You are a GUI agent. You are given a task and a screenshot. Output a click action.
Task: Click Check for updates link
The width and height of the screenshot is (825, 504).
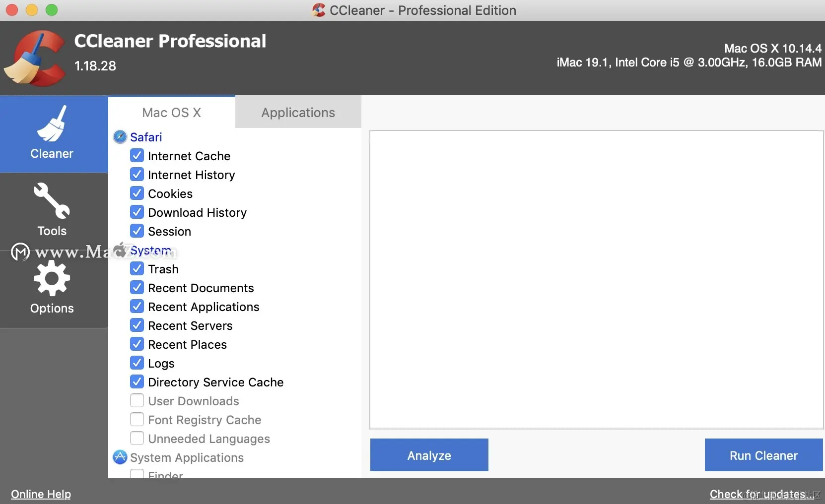[762, 494]
